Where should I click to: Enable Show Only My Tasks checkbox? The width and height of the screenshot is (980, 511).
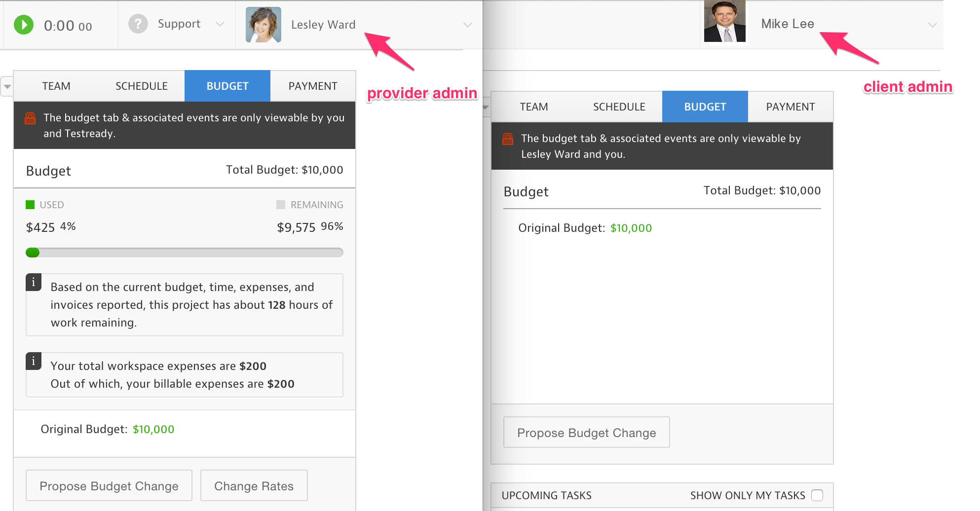[x=817, y=495]
